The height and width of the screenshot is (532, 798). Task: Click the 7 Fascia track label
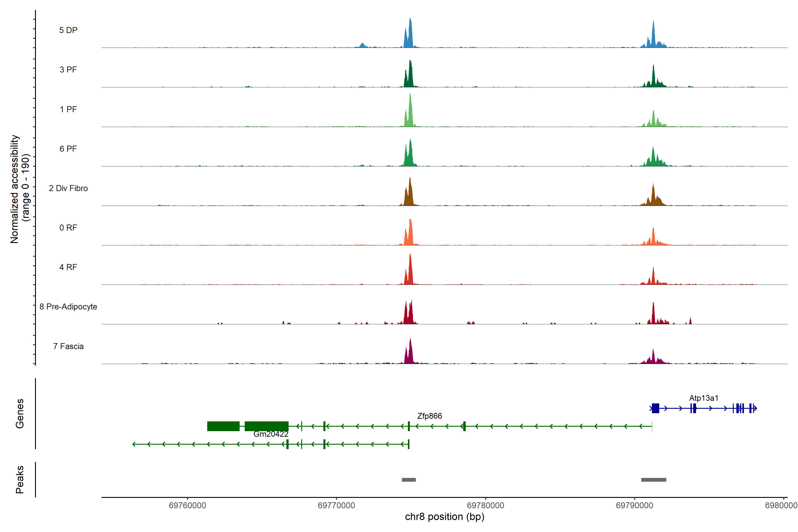click(x=68, y=346)
